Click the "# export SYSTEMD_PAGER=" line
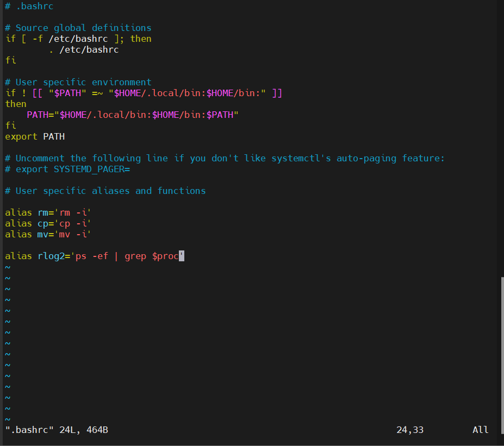The width and height of the screenshot is (504, 446). (67, 169)
